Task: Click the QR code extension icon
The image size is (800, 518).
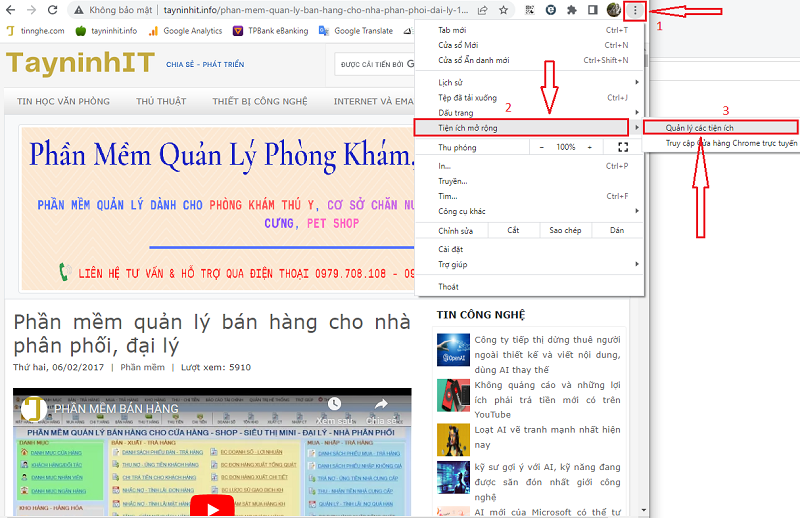Action: 528,10
